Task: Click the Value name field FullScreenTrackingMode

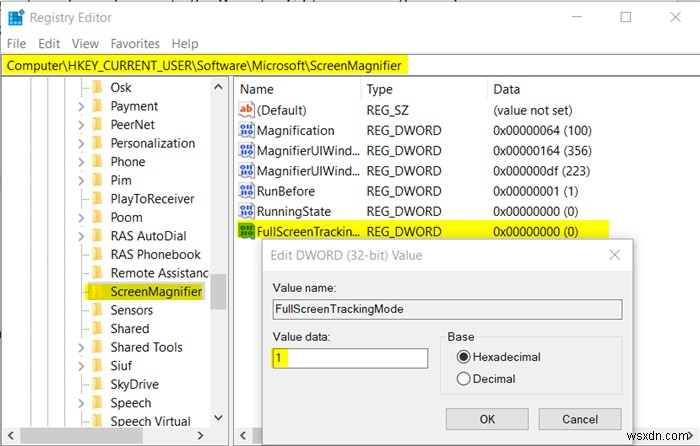Action: point(447,309)
